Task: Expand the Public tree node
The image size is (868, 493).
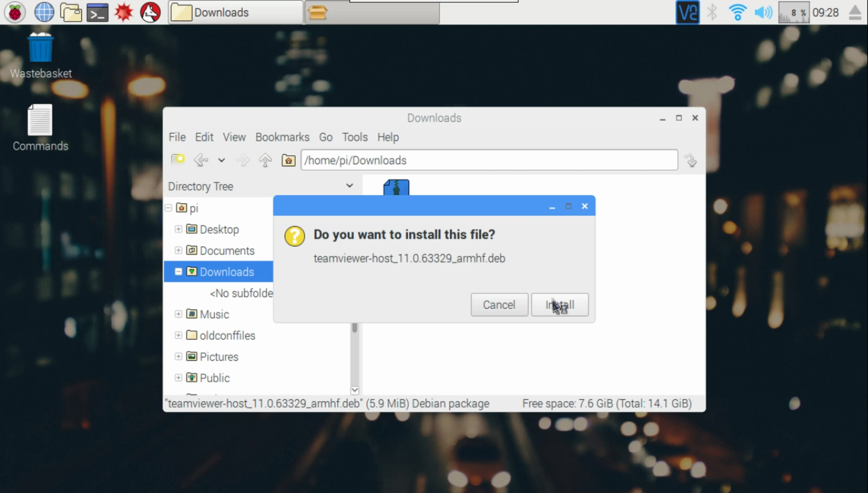Action: coord(179,378)
